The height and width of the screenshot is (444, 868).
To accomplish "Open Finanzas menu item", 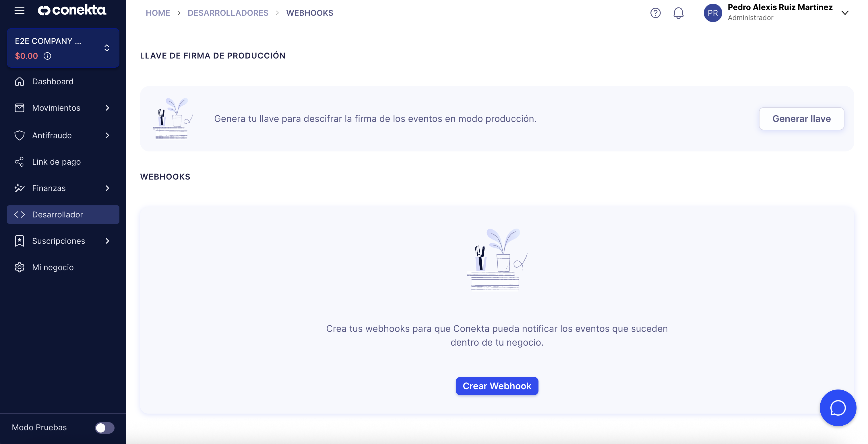I will [63, 188].
